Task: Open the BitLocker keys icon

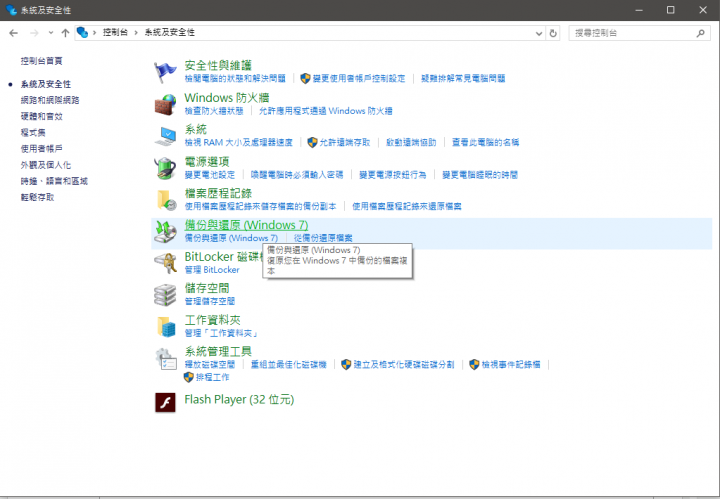Action: point(165,263)
